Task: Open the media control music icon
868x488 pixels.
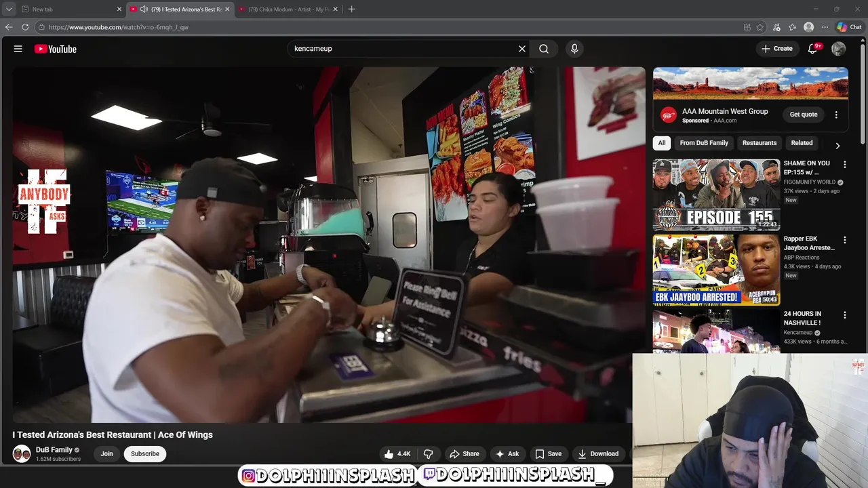Action: click(777, 27)
